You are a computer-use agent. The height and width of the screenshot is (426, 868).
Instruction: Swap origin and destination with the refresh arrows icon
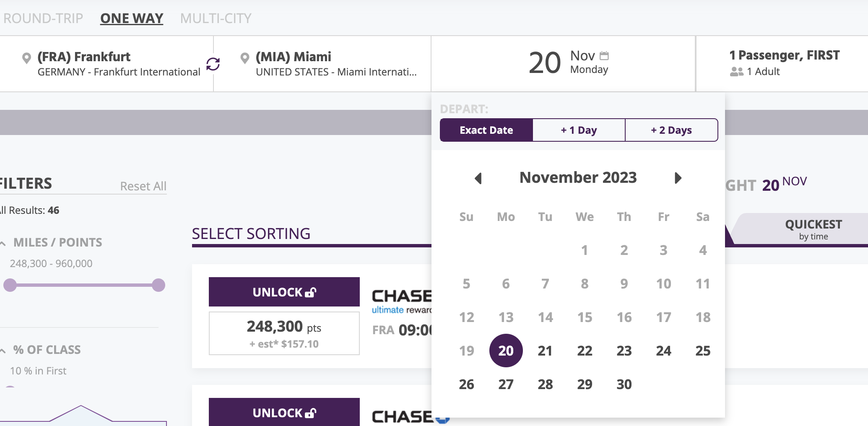click(x=213, y=64)
